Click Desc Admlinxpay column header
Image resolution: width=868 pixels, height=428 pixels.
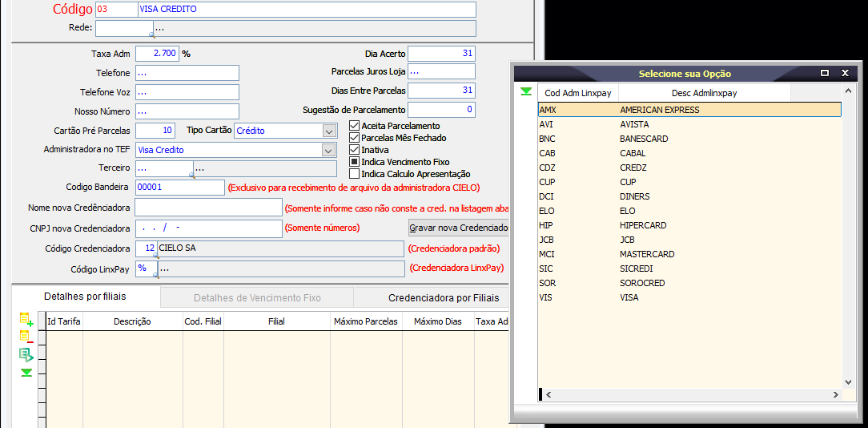705,93
